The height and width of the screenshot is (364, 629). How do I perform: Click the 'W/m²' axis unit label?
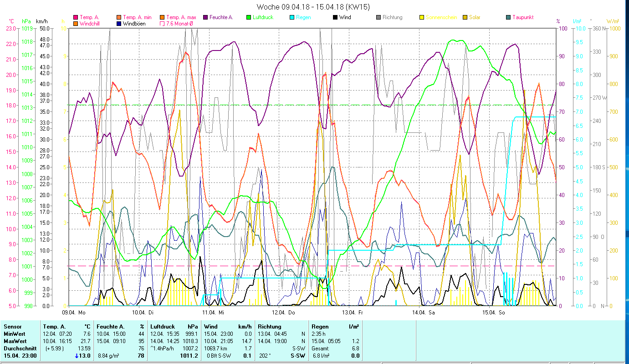[613, 21]
